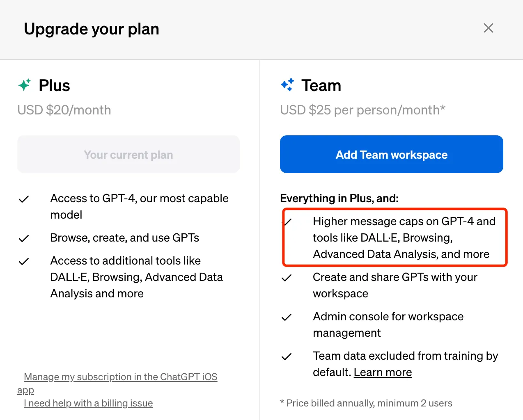
Task: Click checkmark next to Browse, create, and use GPTs
Action: (24, 238)
